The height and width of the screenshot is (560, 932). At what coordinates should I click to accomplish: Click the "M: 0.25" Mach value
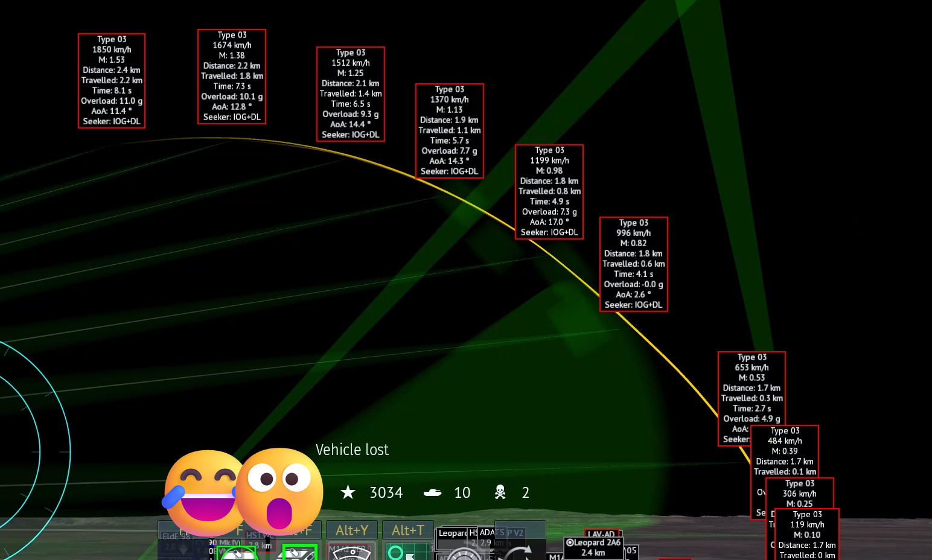800,504
